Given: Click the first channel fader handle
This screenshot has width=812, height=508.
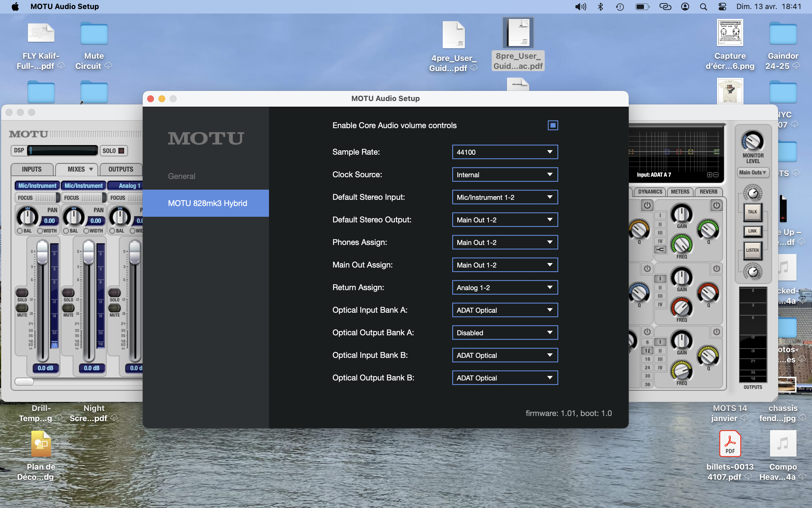Looking at the screenshot, I should 42,252.
